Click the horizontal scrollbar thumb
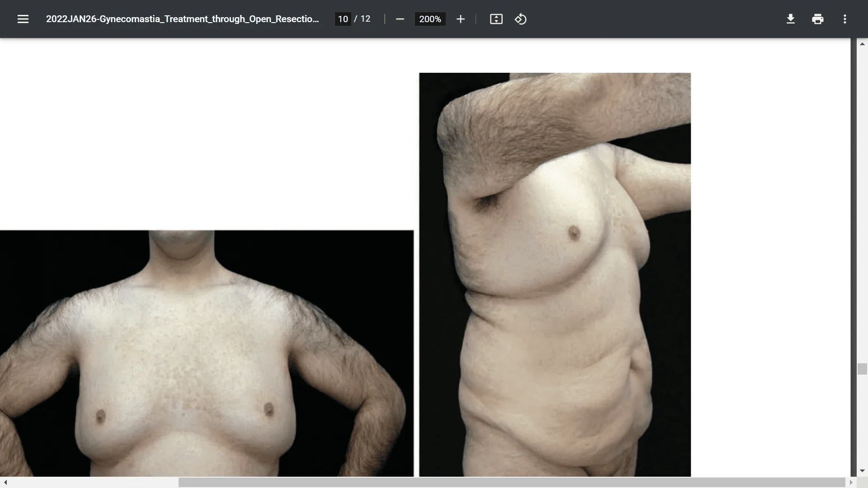This screenshot has width=868, height=488. point(512,483)
